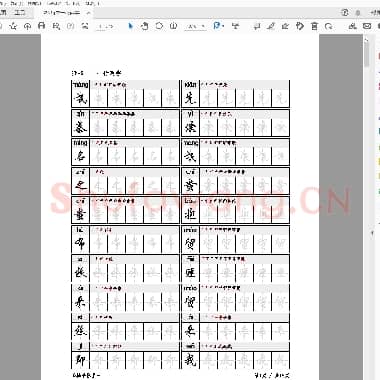Open the find text magnifier tool
Screen dimensions: 380x380
click(56, 26)
